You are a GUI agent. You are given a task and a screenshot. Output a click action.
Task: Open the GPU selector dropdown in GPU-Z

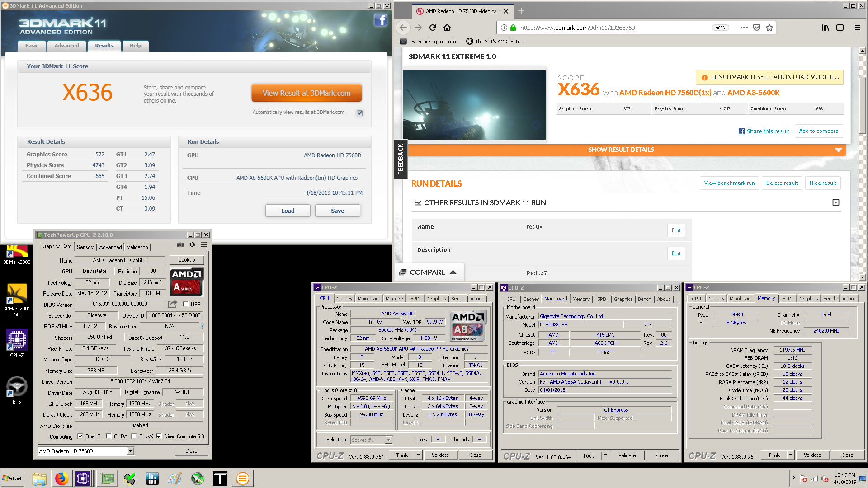(x=130, y=451)
